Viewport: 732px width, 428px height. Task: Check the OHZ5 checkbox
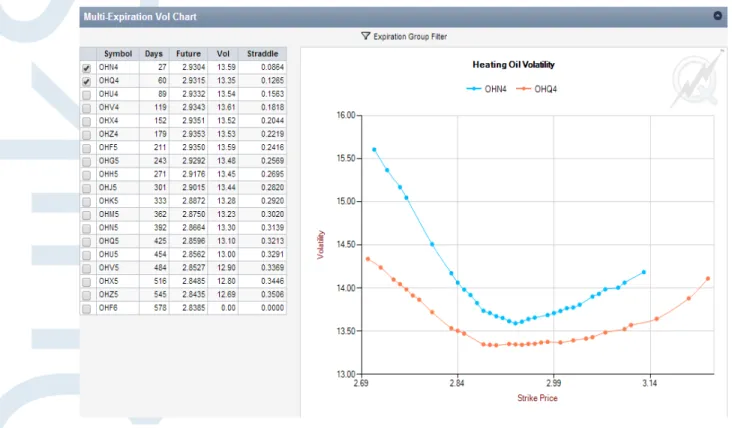[86, 295]
